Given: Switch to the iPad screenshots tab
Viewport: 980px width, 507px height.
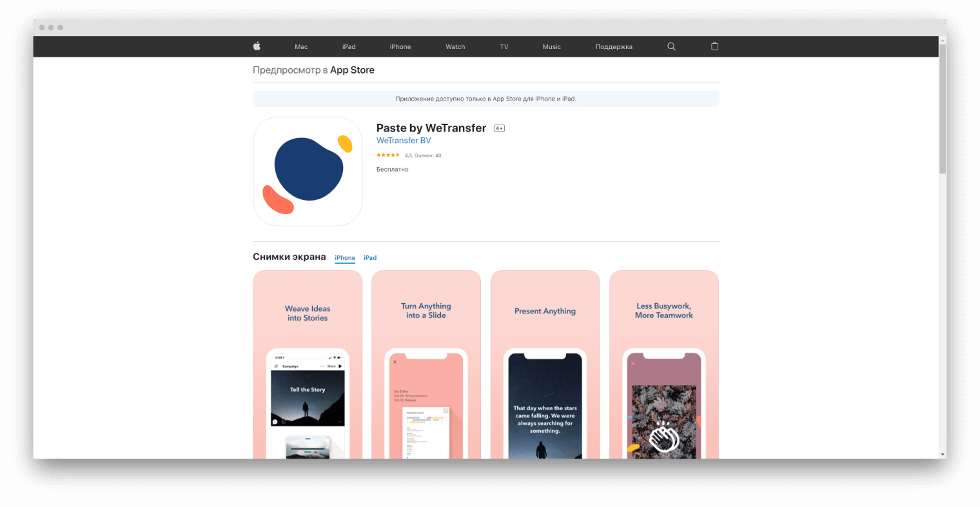Looking at the screenshot, I should (x=370, y=258).
